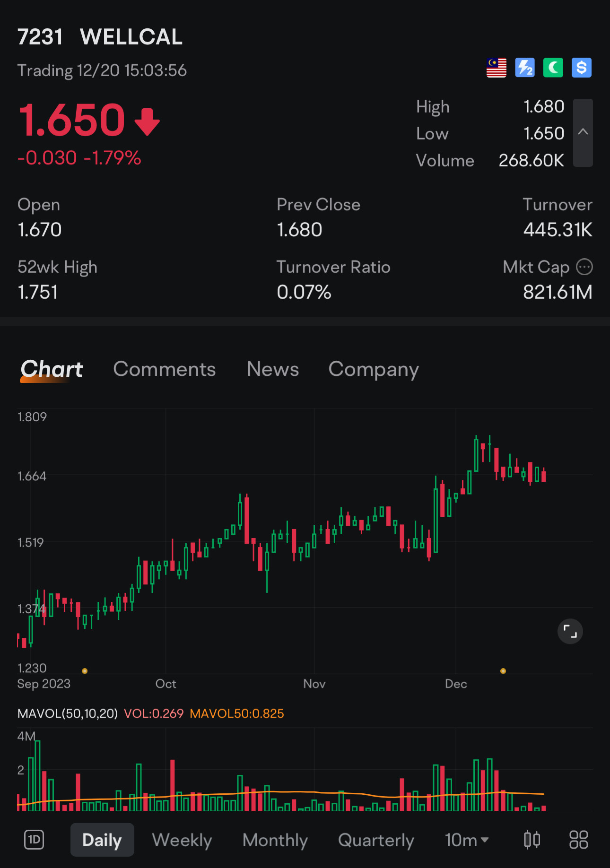Tap the MAVOL50:0.825 reading
Screen dimensions: 610x868
237,713
